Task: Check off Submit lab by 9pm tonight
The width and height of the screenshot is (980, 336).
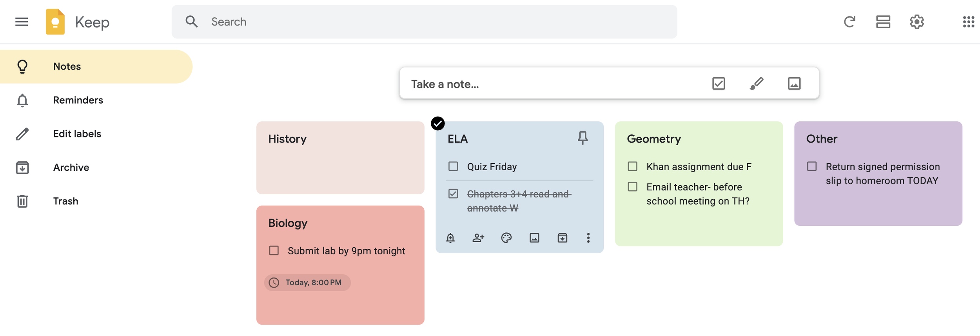Action: 274,250
